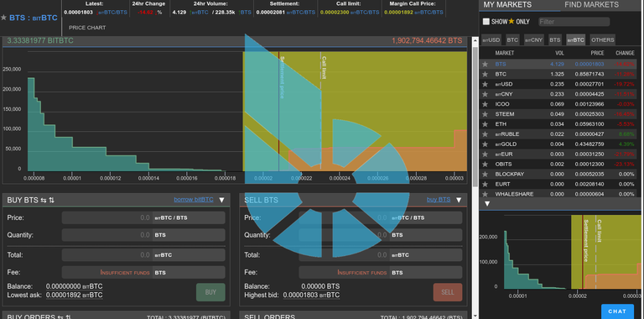Click vertical swap icon beside BUY BTS
Image resolution: width=644 pixels, height=319 pixels.
coord(51,200)
